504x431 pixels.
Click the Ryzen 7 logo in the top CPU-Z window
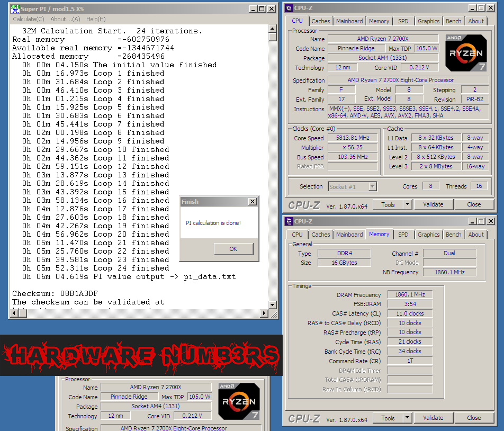[x=466, y=53]
